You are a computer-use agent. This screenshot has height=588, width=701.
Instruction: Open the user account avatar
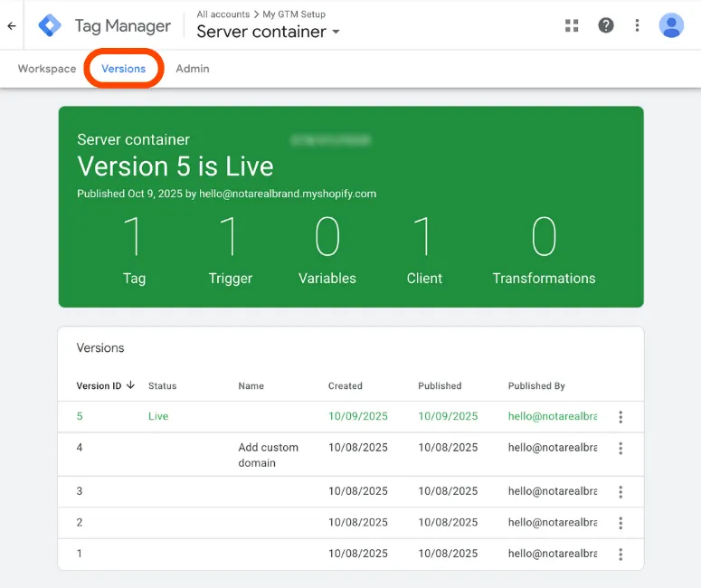tap(671, 25)
